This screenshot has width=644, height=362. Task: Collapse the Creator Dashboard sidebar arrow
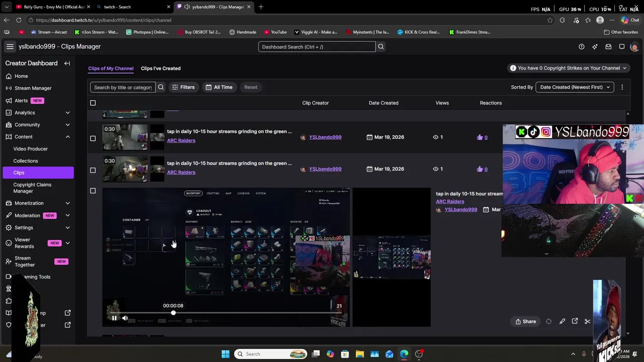[67, 63]
